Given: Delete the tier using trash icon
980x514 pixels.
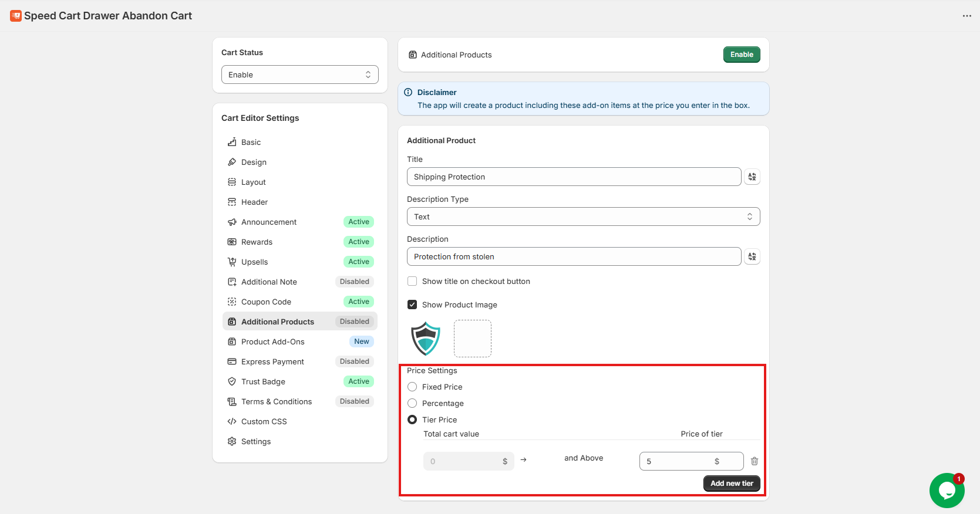Looking at the screenshot, I should point(754,461).
